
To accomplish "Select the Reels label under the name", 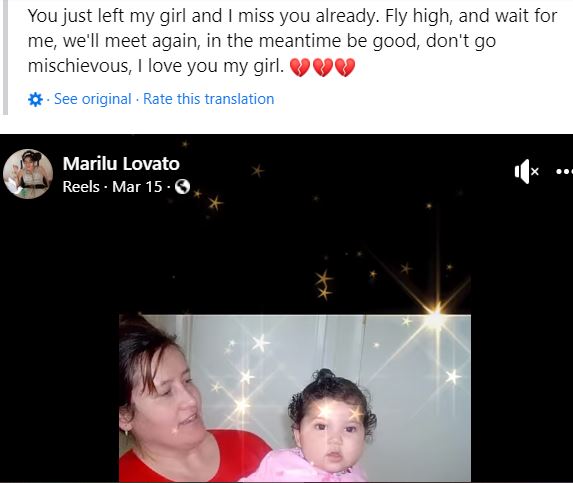I will click(81, 187).
